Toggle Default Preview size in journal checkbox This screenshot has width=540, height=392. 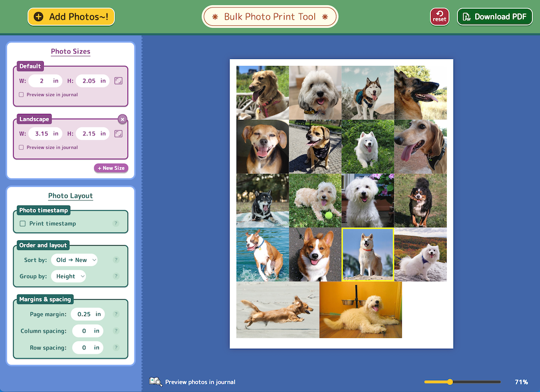point(22,94)
